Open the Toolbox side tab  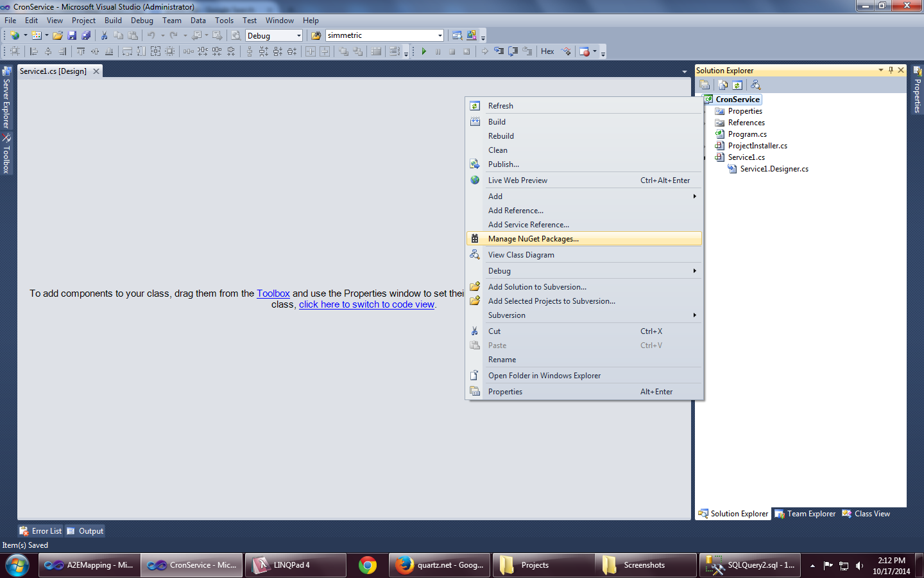tap(6, 154)
